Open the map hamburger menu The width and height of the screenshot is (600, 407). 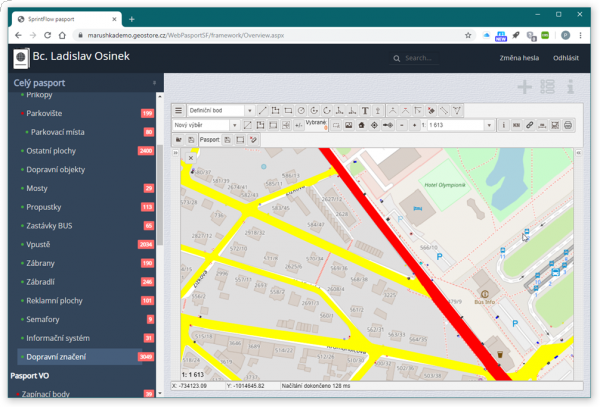(x=179, y=111)
